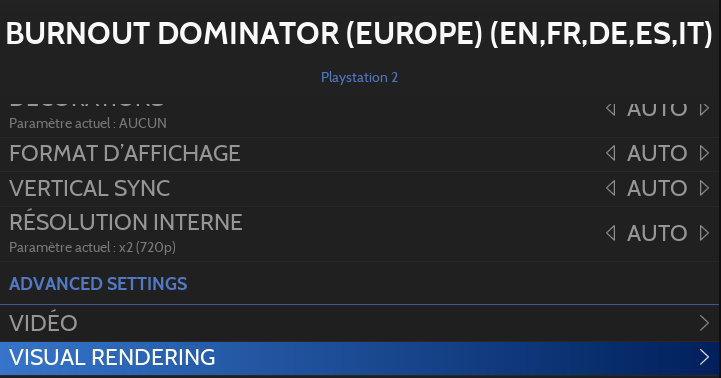Click the left arrow for Résolution interne
This screenshot has height=378, width=721.
(x=611, y=233)
